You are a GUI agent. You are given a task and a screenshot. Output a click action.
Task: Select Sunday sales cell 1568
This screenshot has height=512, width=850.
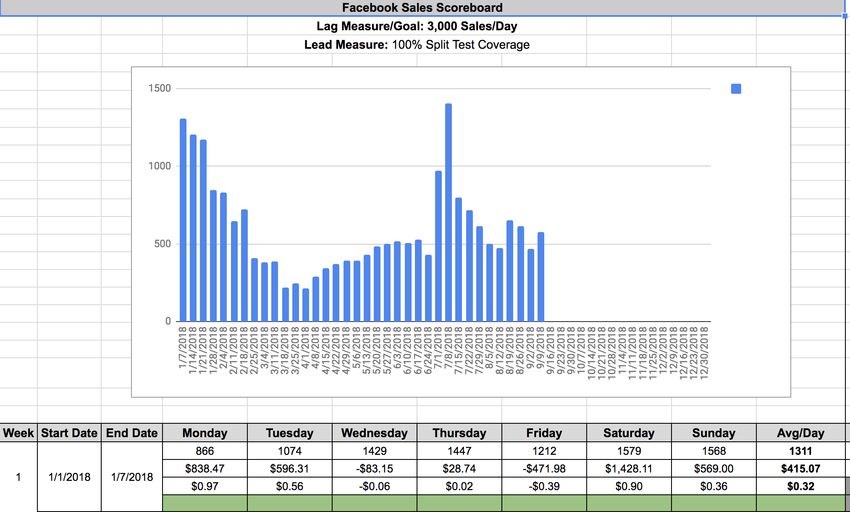click(x=713, y=451)
